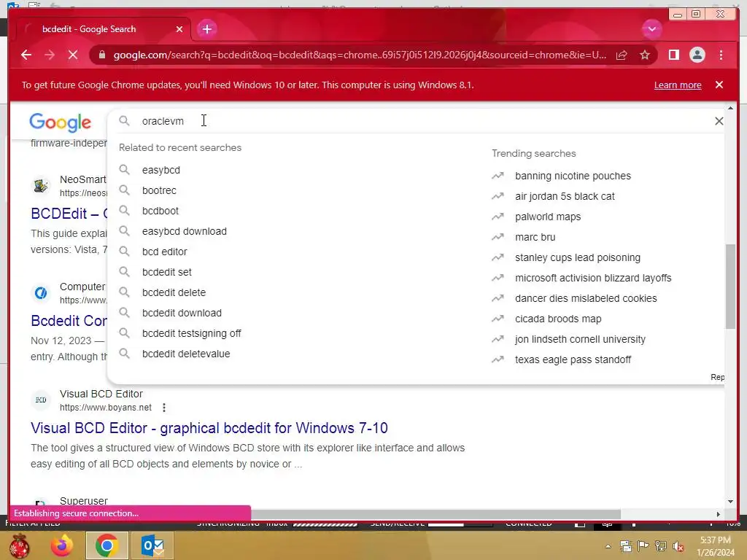The image size is (747, 560).
Task: Open trending microsoft activision blizzard layoffs
Action: click(x=593, y=278)
